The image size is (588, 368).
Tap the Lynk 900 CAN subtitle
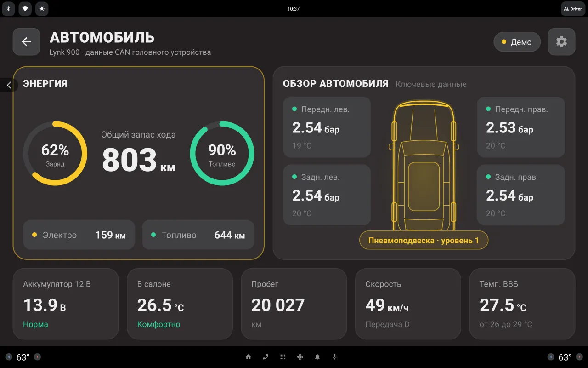(130, 52)
